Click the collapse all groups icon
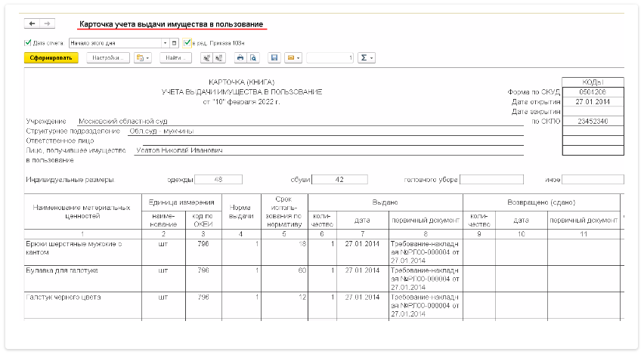 pyautogui.click(x=220, y=57)
